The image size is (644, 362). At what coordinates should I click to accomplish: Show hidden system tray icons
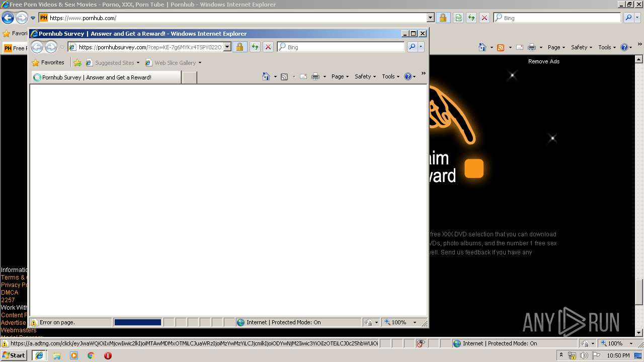pyautogui.click(x=561, y=355)
